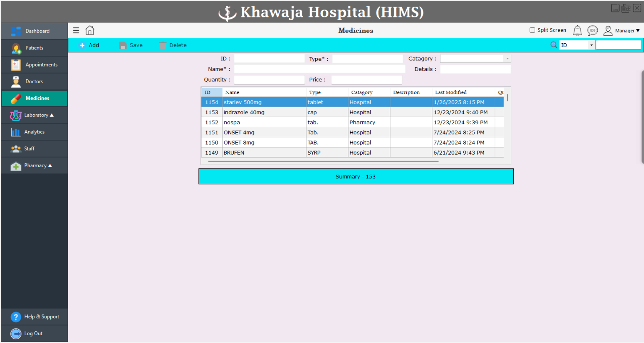
Task: Focus the Details input field
Action: (475, 69)
